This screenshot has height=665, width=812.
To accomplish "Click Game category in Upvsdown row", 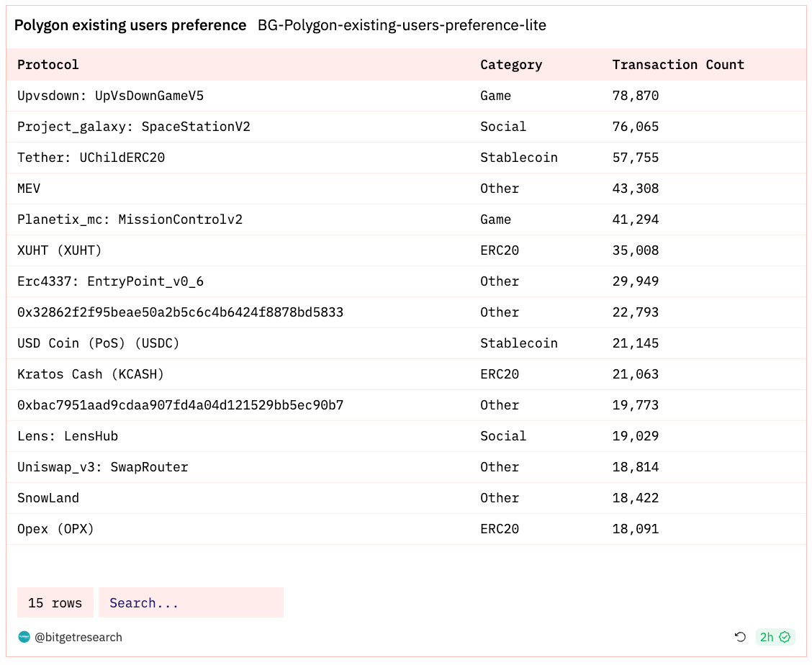I will [x=495, y=96].
